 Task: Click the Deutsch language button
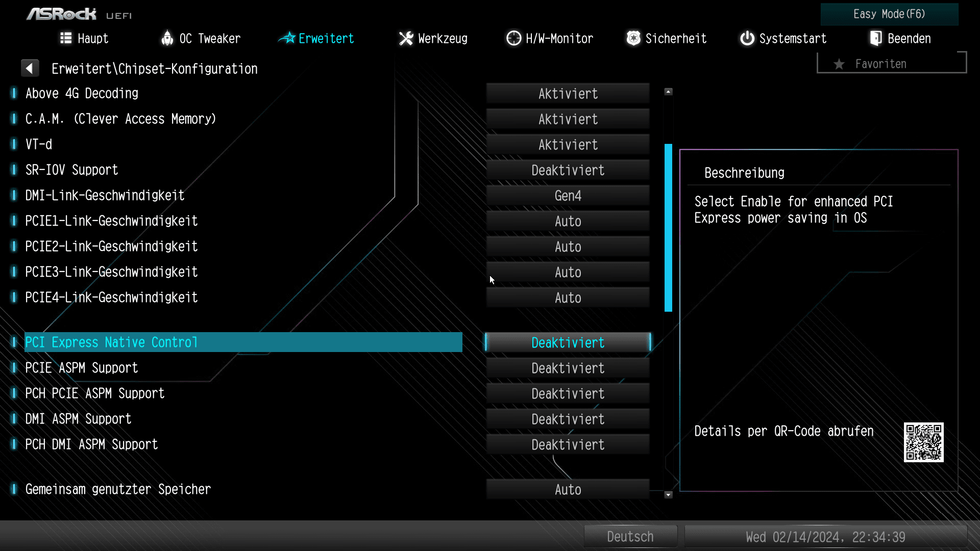[x=630, y=537]
